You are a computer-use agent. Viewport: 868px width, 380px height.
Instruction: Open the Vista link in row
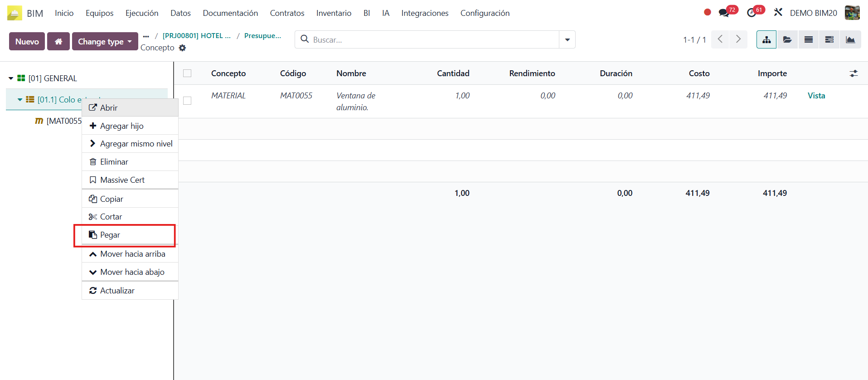tap(816, 96)
